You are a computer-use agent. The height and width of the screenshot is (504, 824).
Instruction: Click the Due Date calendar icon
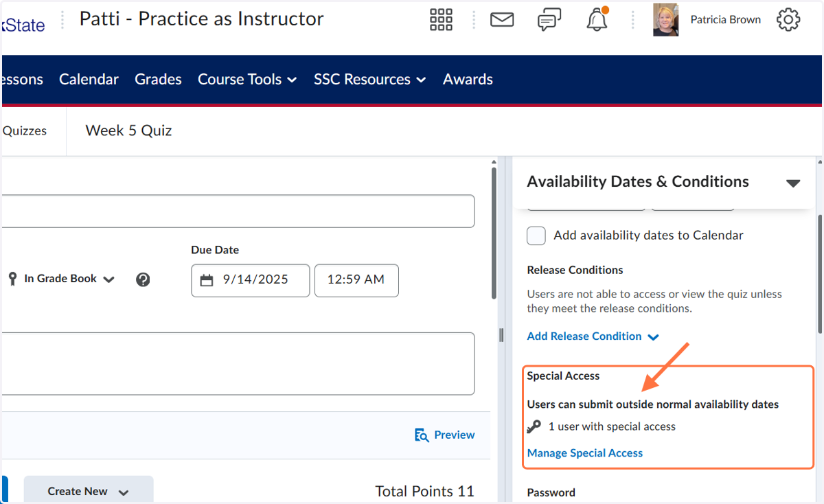coord(207,280)
